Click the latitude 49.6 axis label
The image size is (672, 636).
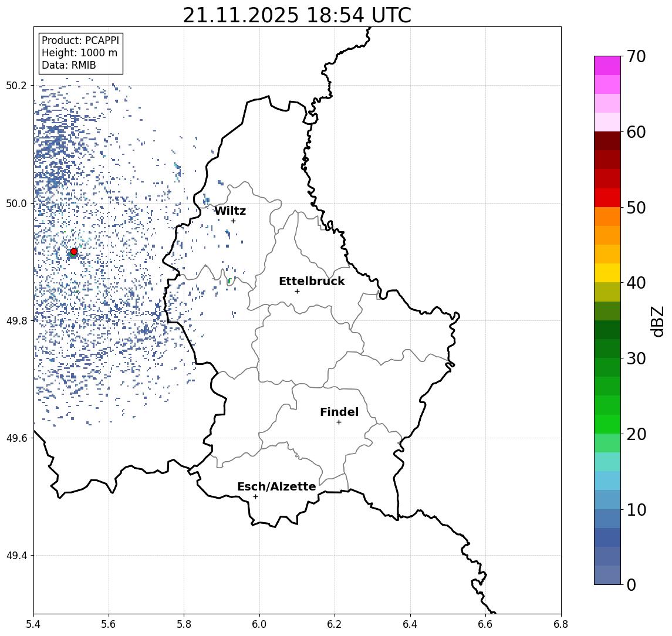click(x=16, y=438)
